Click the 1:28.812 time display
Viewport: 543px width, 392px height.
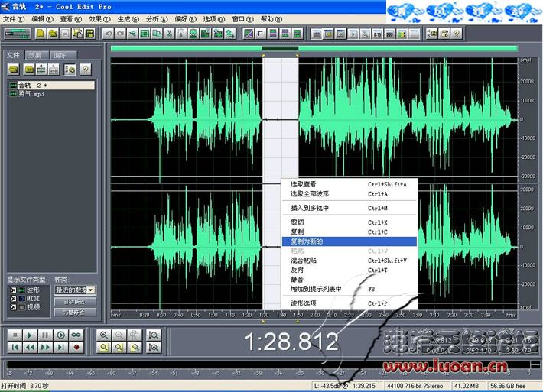click(291, 341)
